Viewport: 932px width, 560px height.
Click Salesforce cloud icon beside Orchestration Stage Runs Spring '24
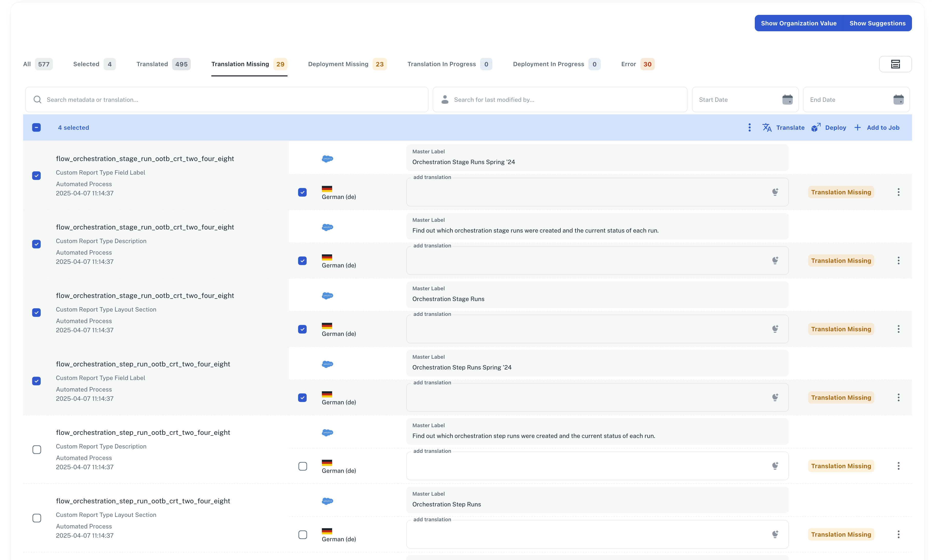327,159
